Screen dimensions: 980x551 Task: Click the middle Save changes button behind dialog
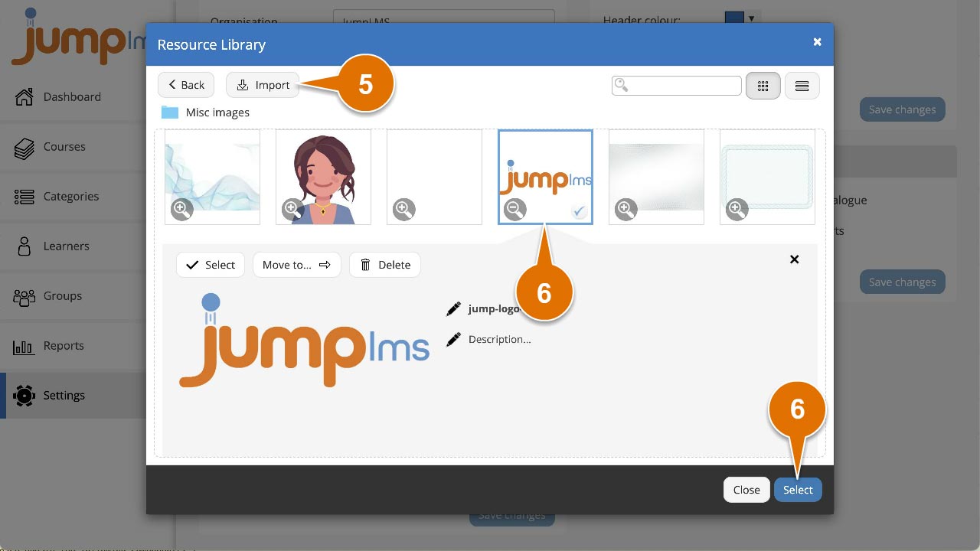click(x=902, y=282)
